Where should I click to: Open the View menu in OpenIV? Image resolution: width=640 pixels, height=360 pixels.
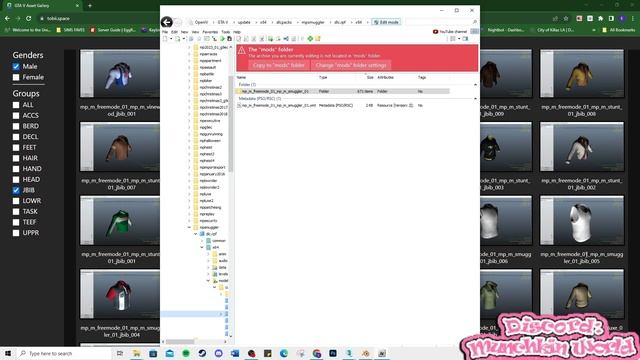point(196,32)
